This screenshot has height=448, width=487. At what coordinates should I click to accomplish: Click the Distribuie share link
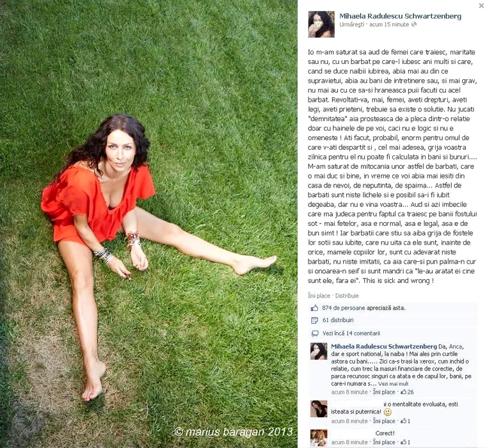pyautogui.click(x=347, y=296)
